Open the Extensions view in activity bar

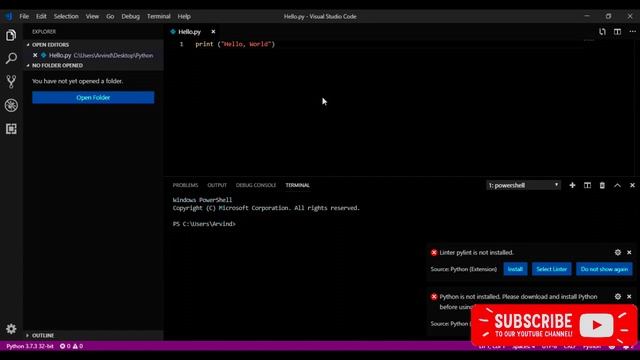(x=11, y=129)
